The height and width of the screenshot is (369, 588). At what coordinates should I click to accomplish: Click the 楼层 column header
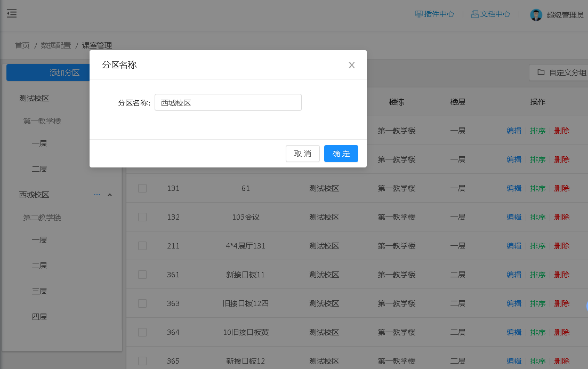tap(457, 102)
